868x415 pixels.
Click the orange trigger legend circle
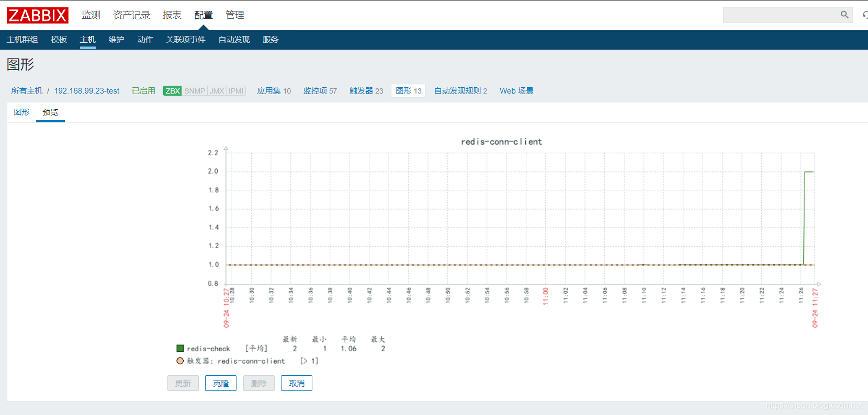(x=180, y=361)
